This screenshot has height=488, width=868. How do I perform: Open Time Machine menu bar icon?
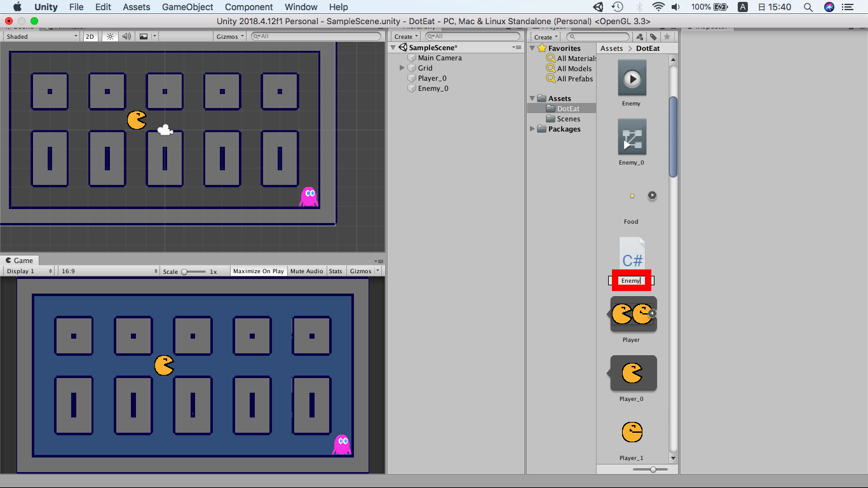tap(617, 7)
